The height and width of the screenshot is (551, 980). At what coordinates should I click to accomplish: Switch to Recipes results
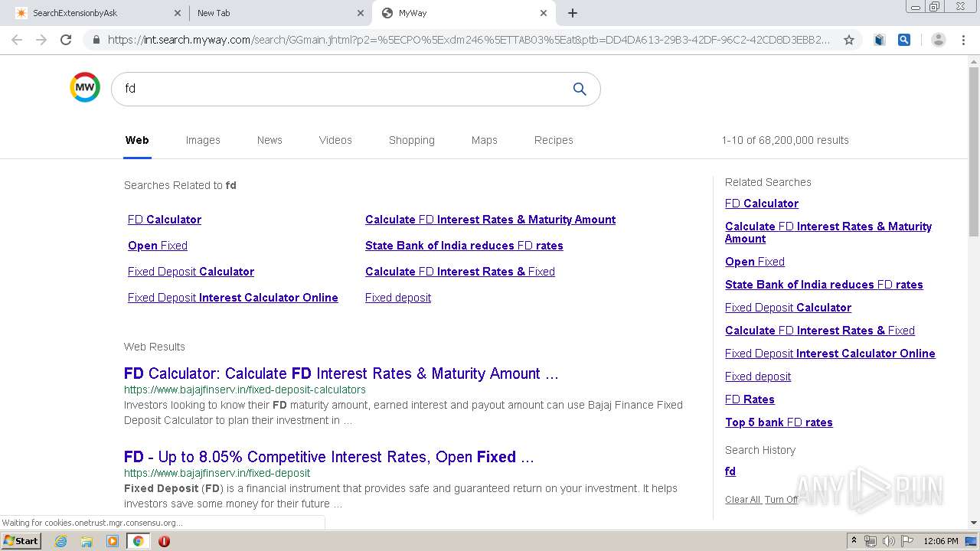[554, 140]
